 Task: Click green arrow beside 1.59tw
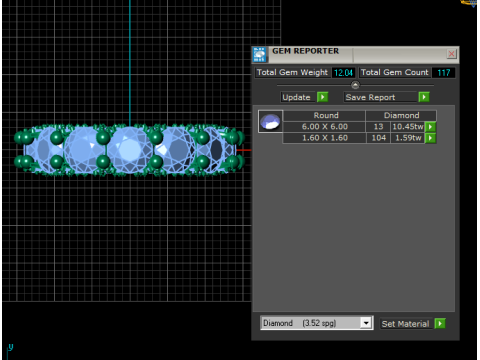(x=431, y=138)
